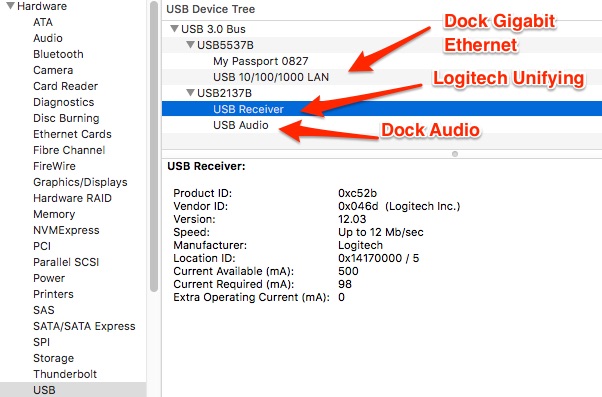Click the Manufacturer value Logitech
The width and height of the screenshot is (602, 397).
[361, 245]
